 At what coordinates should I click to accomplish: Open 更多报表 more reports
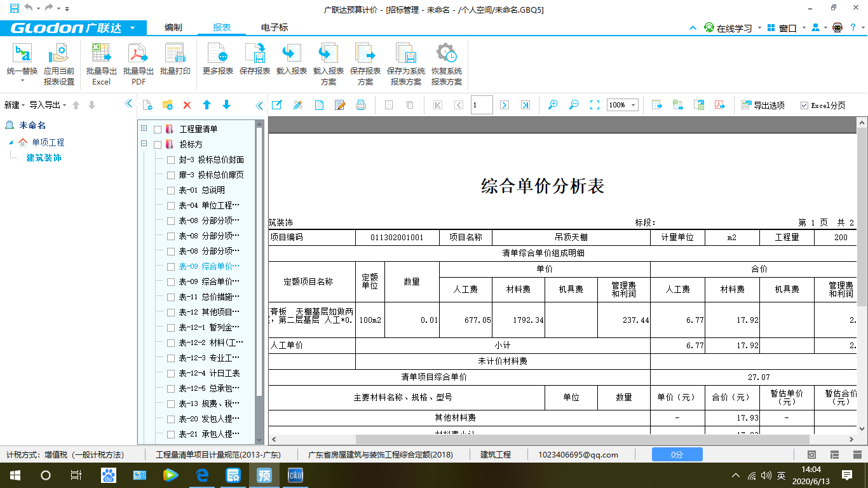tap(218, 60)
